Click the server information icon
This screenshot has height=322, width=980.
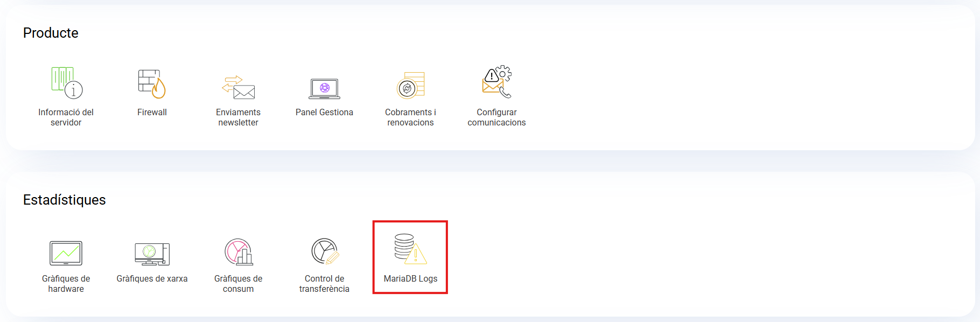coord(66,83)
